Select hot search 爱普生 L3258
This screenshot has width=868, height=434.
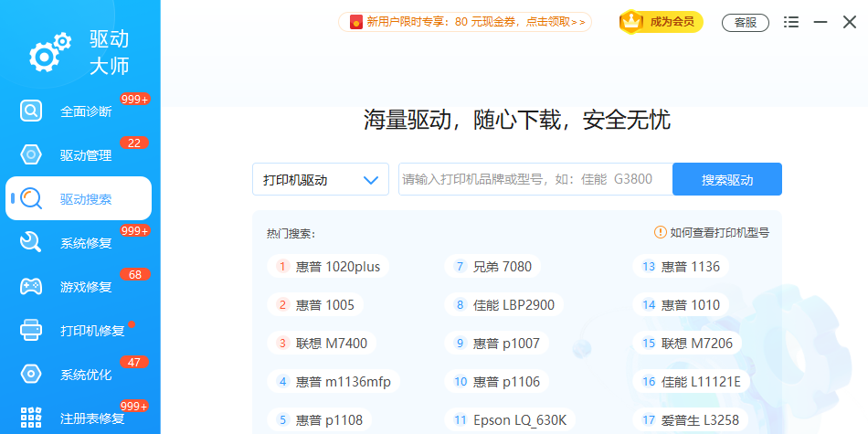click(691, 419)
